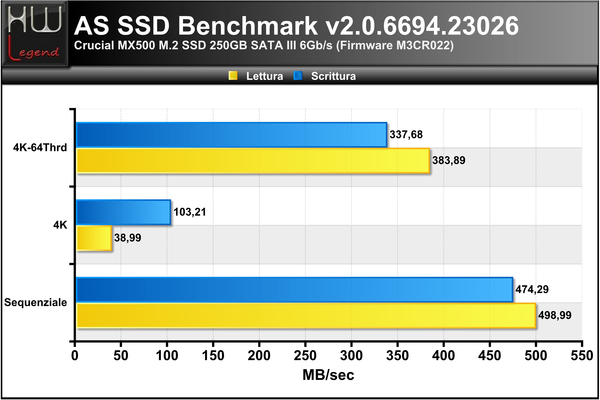Image resolution: width=600 pixels, height=400 pixels.
Task: Click the 400 tick label
Action: 443,356
